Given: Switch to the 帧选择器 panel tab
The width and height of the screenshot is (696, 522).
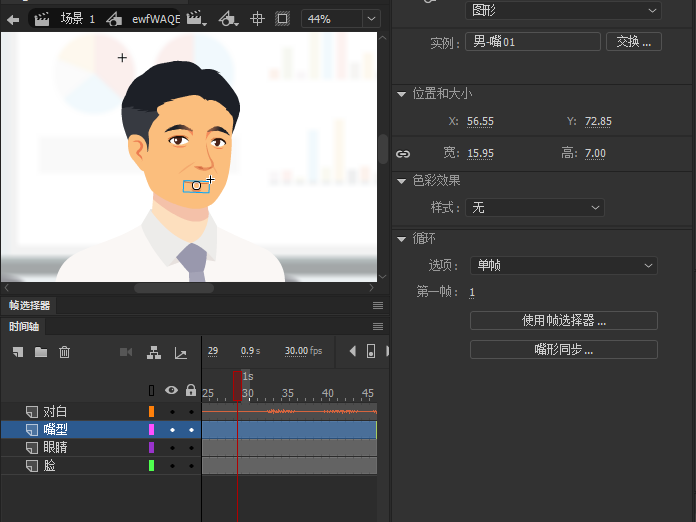Looking at the screenshot, I should (x=29, y=305).
